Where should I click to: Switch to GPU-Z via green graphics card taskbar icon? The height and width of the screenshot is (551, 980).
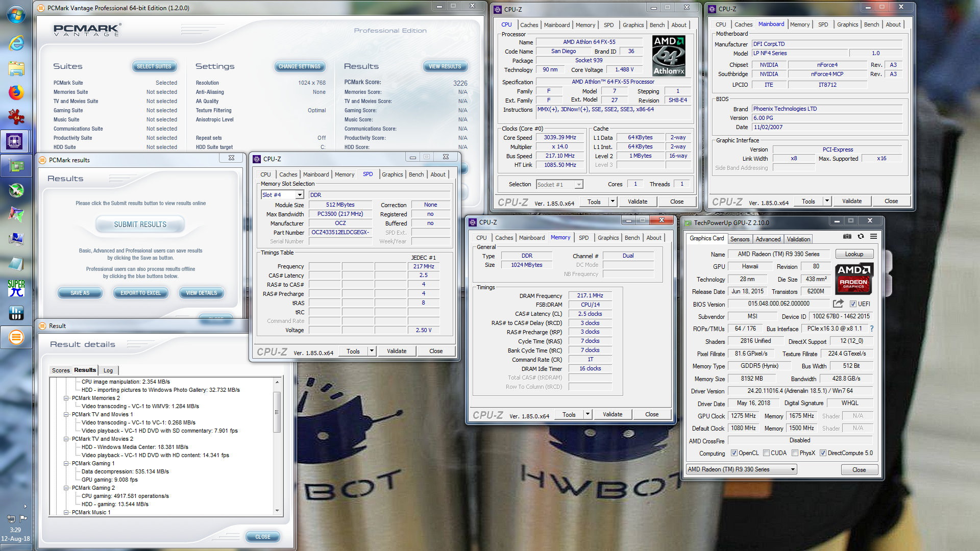coord(16,166)
